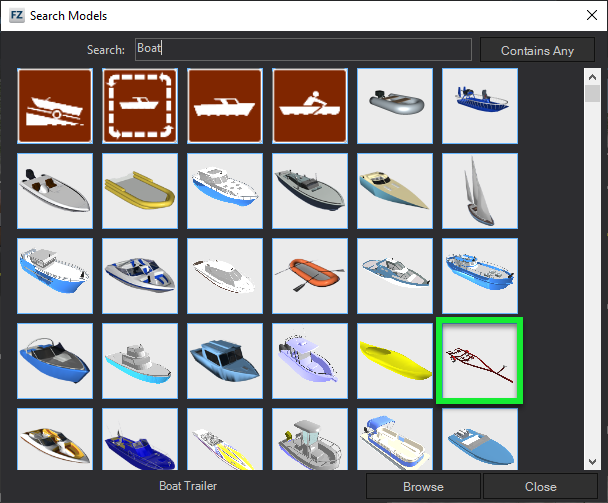Click the Close button
Viewport: 608px width, 503px height.
click(x=541, y=486)
